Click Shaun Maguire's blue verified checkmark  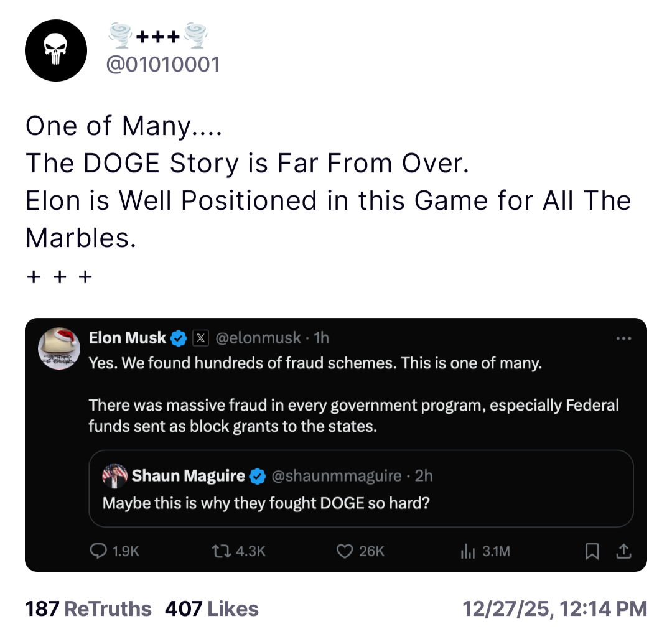(x=257, y=477)
